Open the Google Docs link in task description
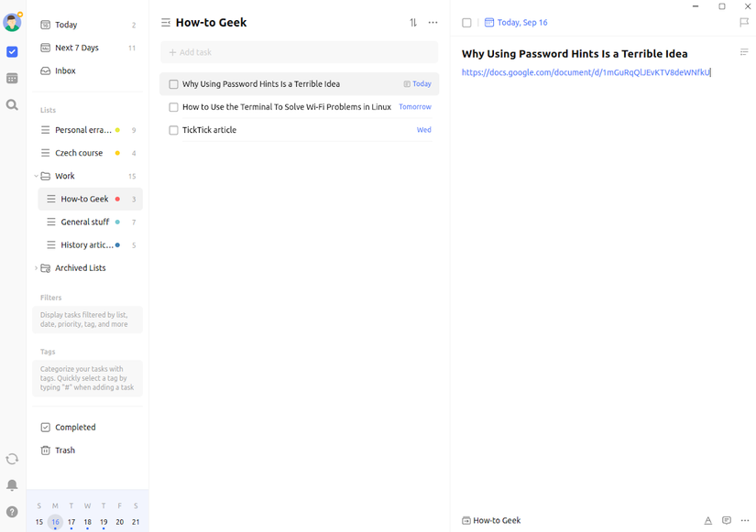Image resolution: width=756 pixels, height=532 pixels. pyautogui.click(x=586, y=72)
